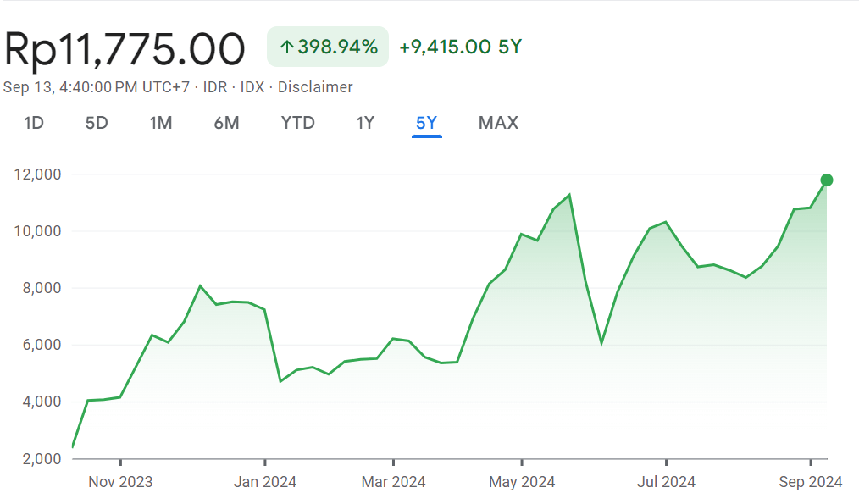Click the May 2024 axis label
The image size is (859, 504).
(522, 481)
